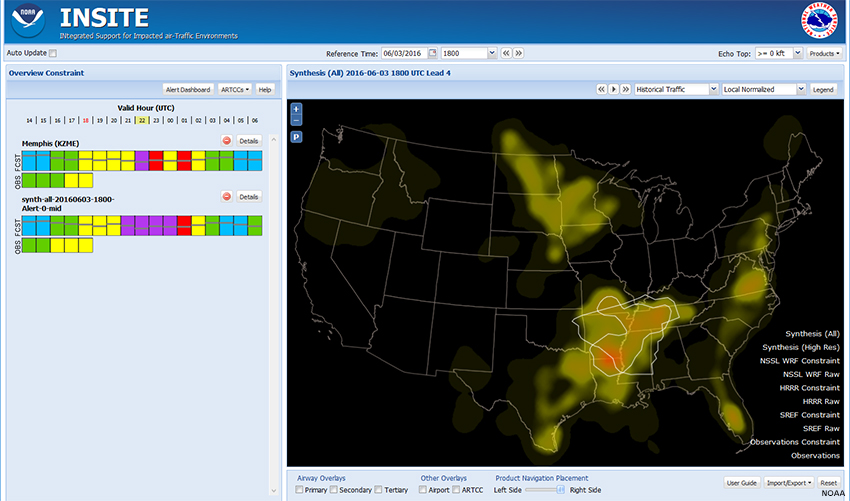This screenshot has width=850, height=501.
Task: Zoom in on the map
Action: tap(296, 108)
